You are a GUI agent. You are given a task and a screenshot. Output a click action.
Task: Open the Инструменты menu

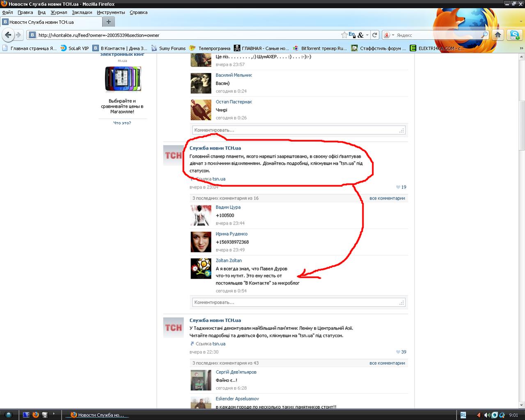point(111,12)
